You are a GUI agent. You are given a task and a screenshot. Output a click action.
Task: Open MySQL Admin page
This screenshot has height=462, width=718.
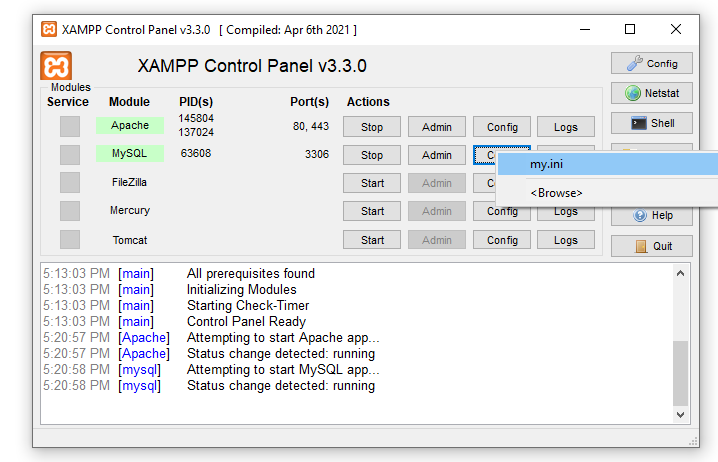[x=437, y=155]
